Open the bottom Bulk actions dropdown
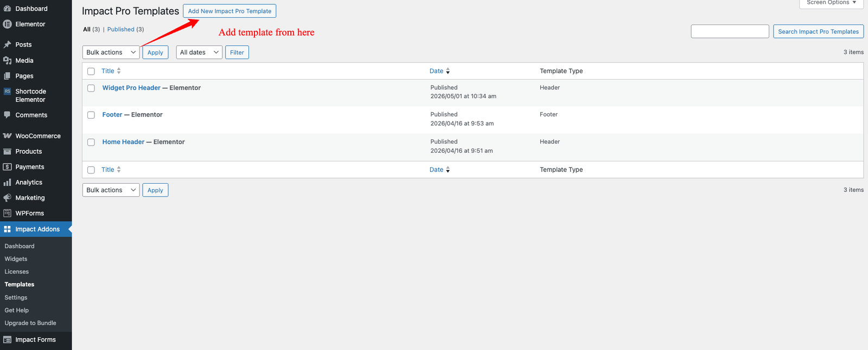The width and height of the screenshot is (868, 350). click(111, 190)
